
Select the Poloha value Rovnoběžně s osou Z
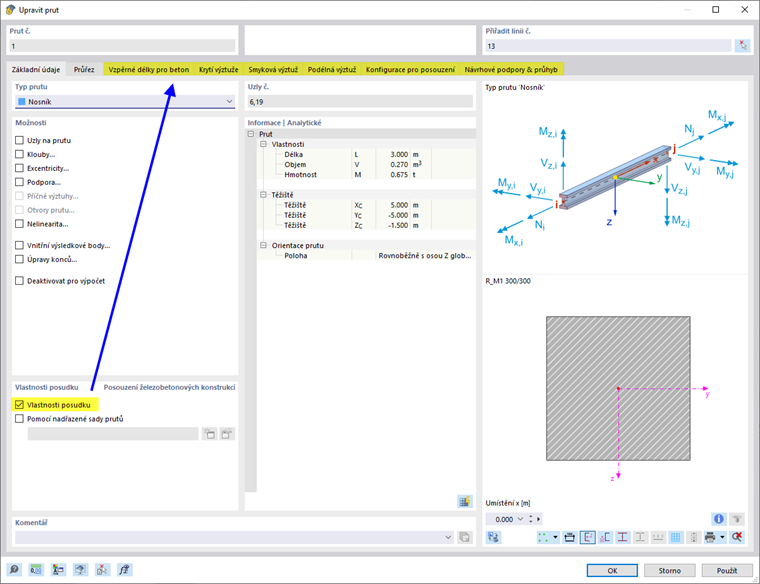pyautogui.click(x=425, y=255)
